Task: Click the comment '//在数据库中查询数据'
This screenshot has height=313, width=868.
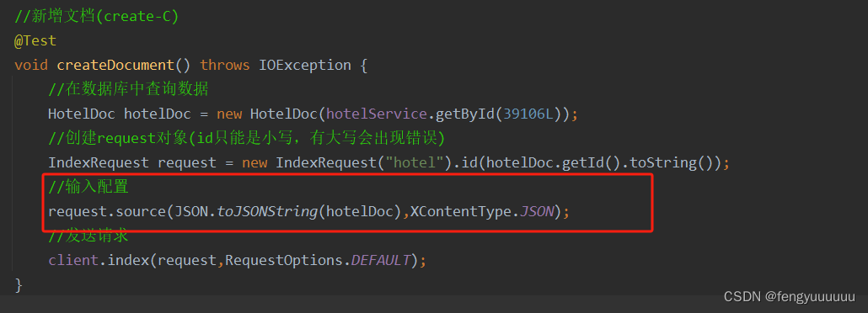Action: 128,89
